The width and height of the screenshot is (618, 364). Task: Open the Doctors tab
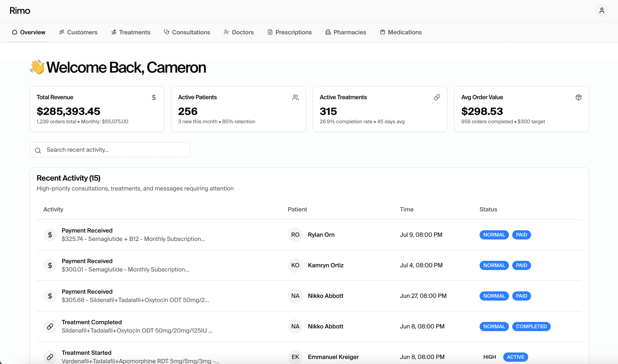239,32
